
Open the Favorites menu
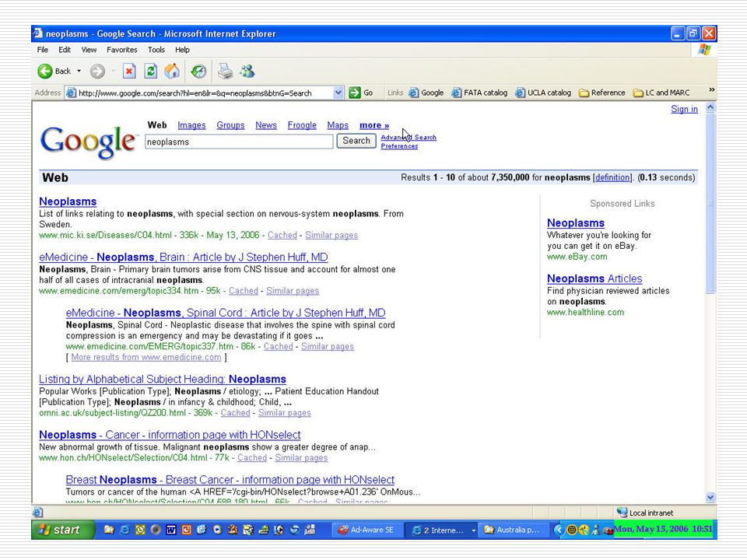[x=122, y=50]
